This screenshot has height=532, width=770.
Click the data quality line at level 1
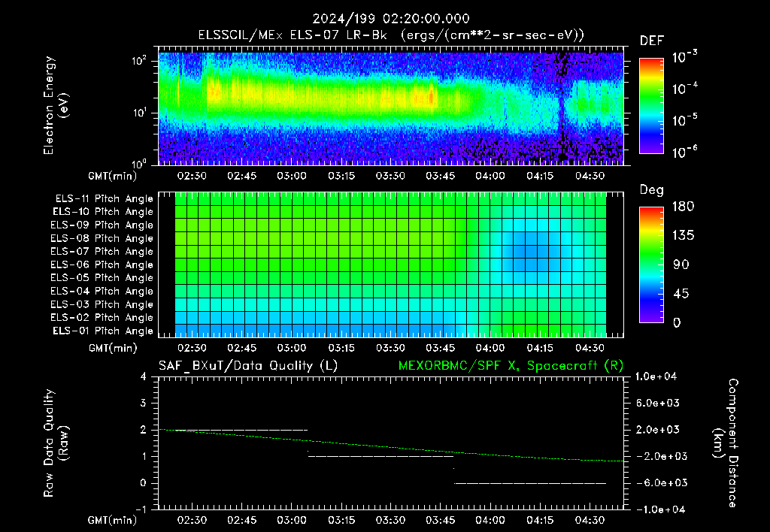tap(380, 456)
